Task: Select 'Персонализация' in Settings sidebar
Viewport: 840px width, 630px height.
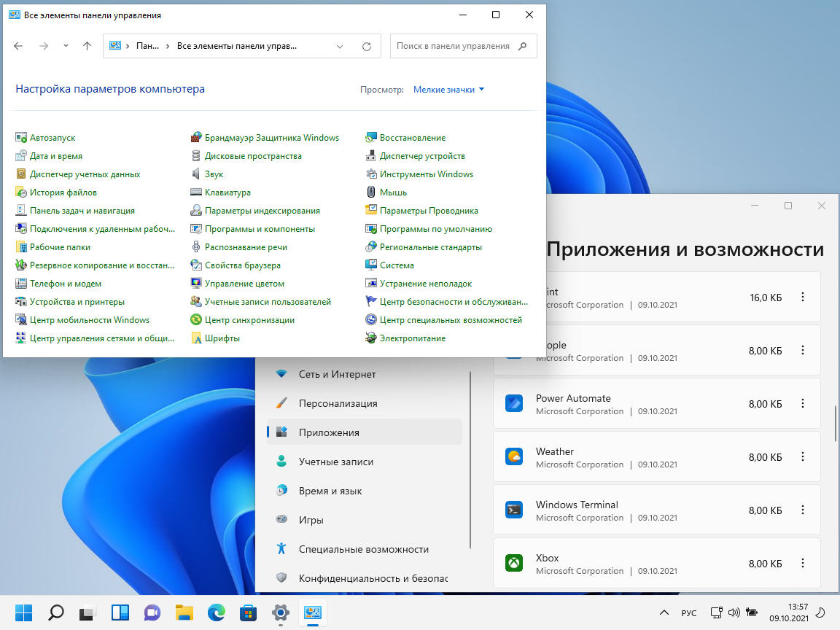Action: 338,403
